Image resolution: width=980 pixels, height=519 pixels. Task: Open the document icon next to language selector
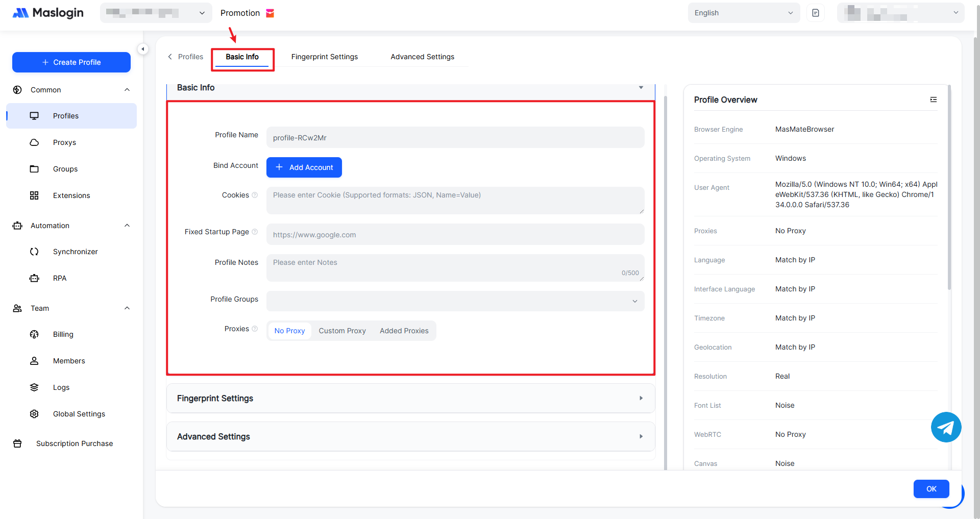click(815, 13)
